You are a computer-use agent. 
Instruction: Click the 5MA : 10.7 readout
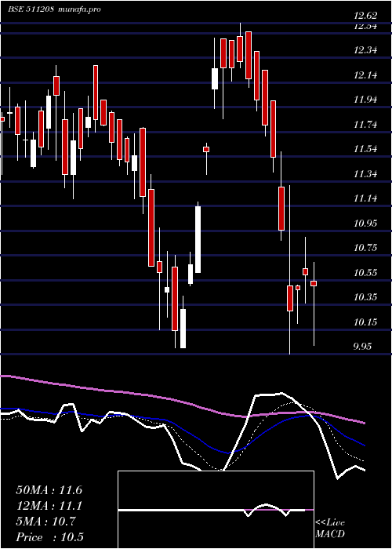(x=45, y=522)
